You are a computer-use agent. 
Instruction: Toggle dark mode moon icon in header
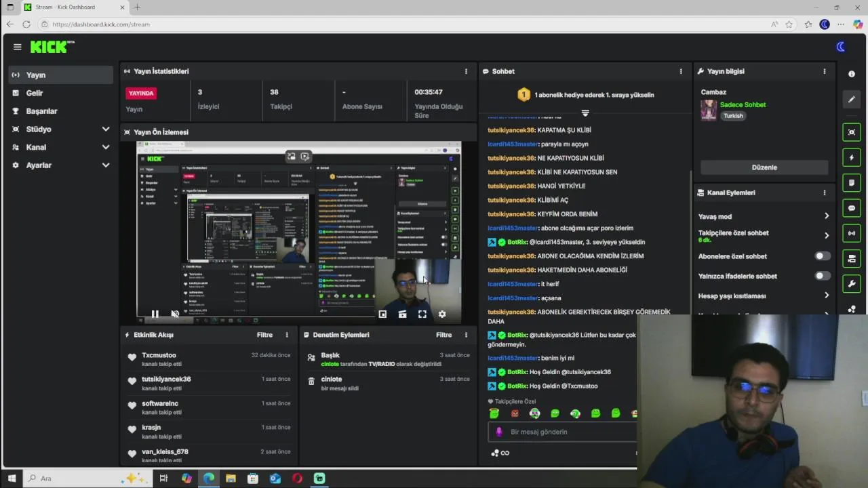click(841, 47)
